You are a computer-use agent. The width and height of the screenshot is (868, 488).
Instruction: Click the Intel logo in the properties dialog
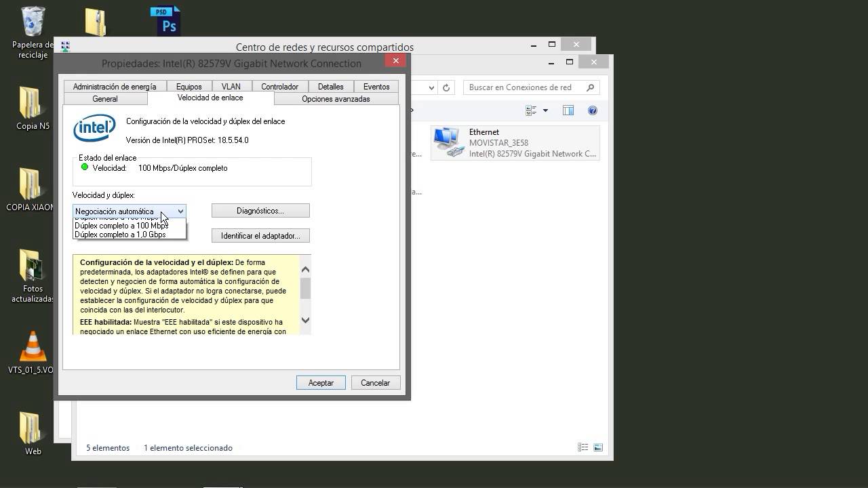94,128
